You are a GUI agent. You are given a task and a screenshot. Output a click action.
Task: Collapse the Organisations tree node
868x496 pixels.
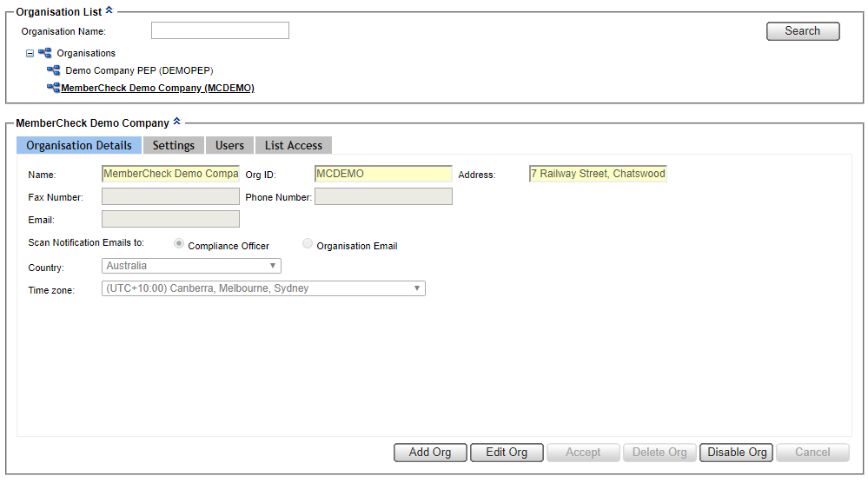[x=30, y=54]
